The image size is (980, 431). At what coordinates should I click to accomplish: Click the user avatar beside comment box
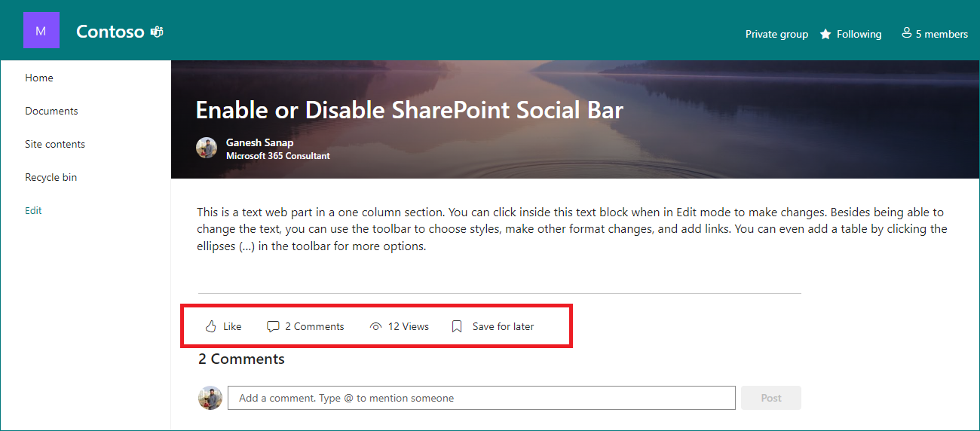210,398
